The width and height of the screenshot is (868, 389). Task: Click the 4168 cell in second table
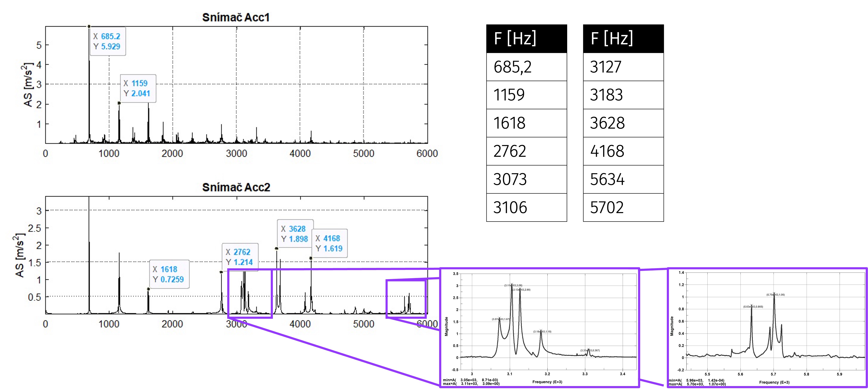[x=623, y=151]
